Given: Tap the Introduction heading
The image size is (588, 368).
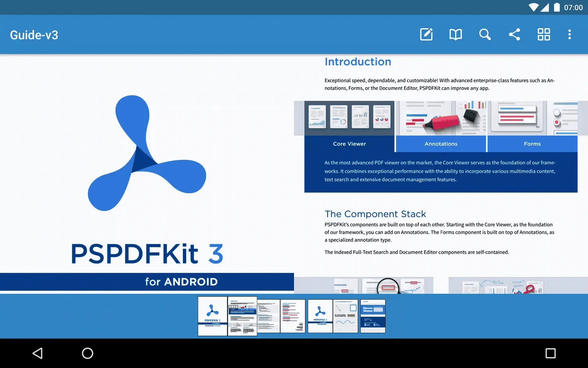Looking at the screenshot, I should 358,62.
